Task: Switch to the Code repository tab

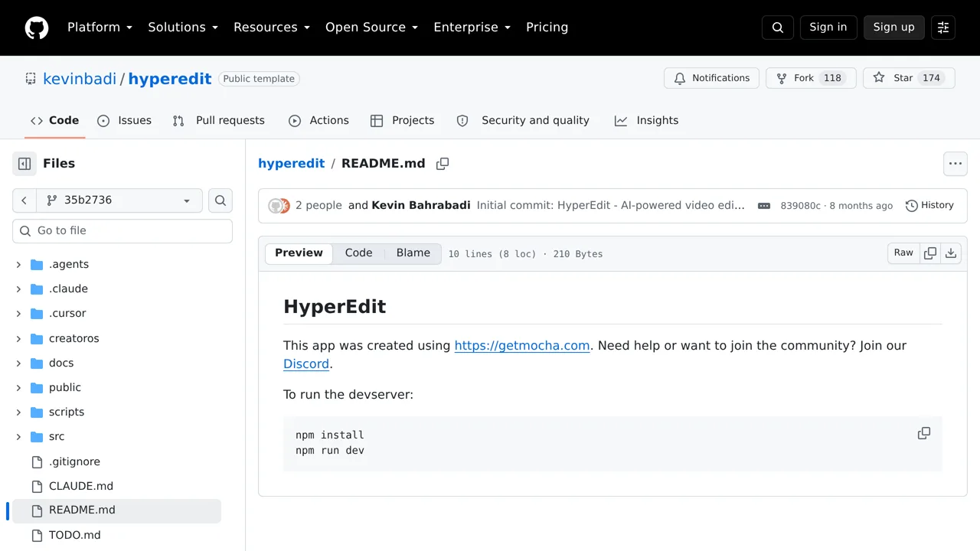Action: (x=55, y=121)
